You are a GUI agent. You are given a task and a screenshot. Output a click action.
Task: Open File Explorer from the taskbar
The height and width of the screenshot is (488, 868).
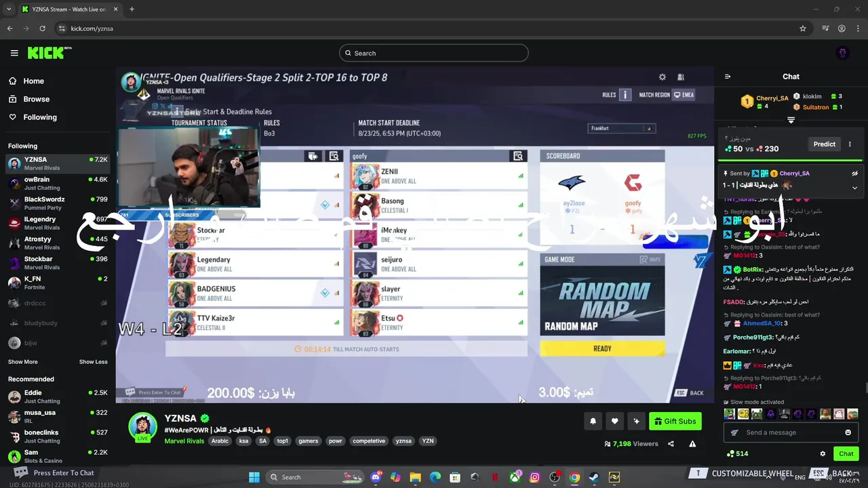click(416, 477)
